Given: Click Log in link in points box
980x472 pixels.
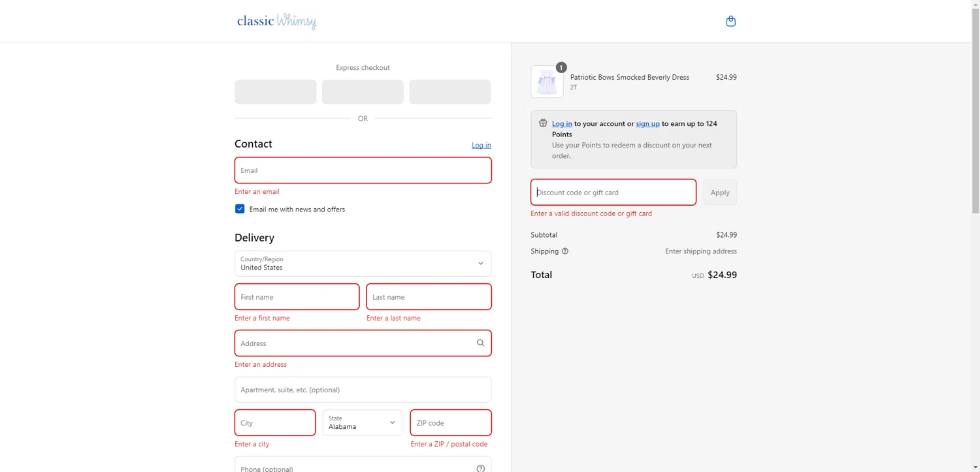Looking at the screenshot, I should coord(562,123).
